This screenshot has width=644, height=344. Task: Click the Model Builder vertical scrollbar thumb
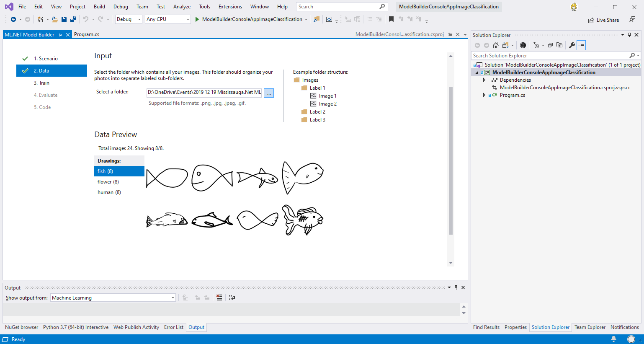pos(451,161)
